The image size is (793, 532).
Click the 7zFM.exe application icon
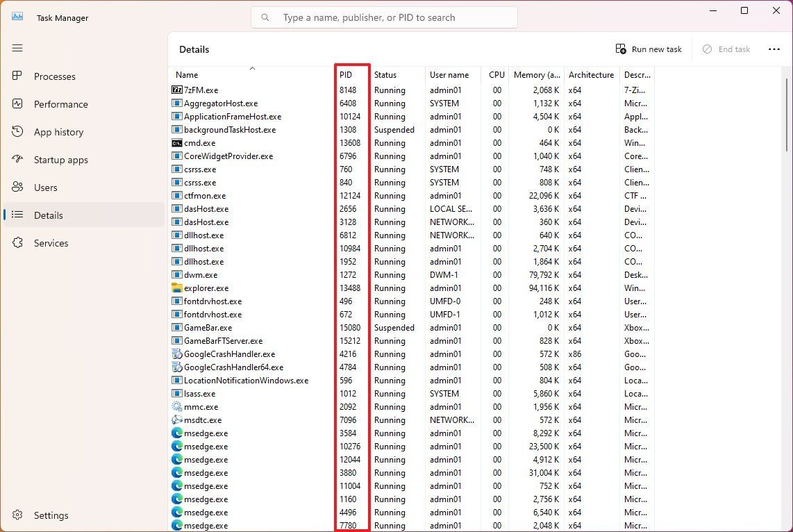point(176,90)
